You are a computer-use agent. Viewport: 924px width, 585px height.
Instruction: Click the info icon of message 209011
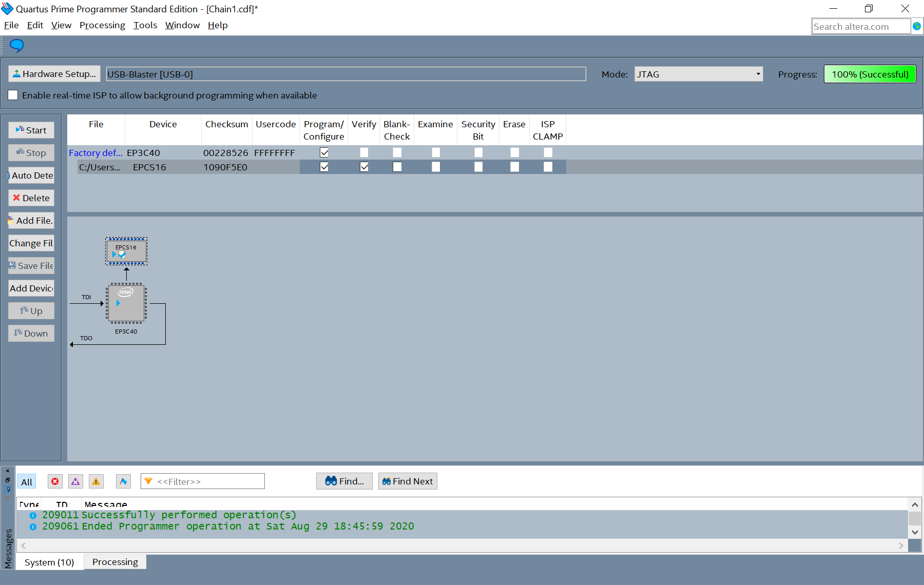coord(33,515)
